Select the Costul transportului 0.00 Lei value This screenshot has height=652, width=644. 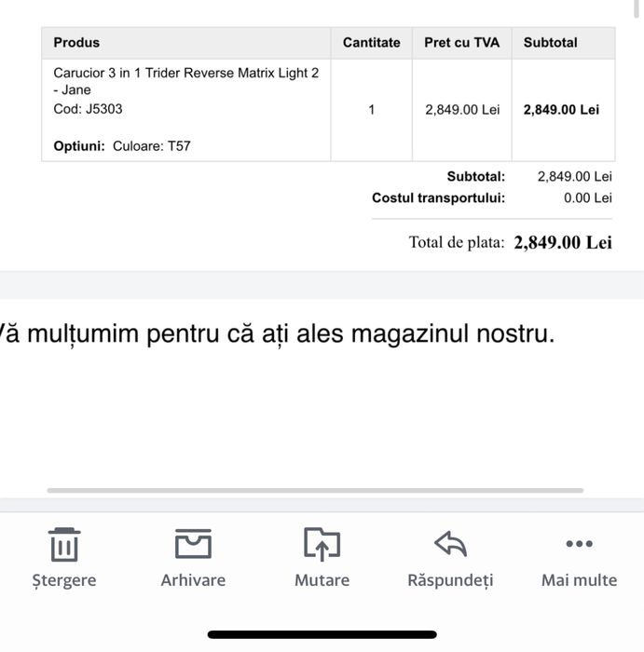tap(587, 198)
